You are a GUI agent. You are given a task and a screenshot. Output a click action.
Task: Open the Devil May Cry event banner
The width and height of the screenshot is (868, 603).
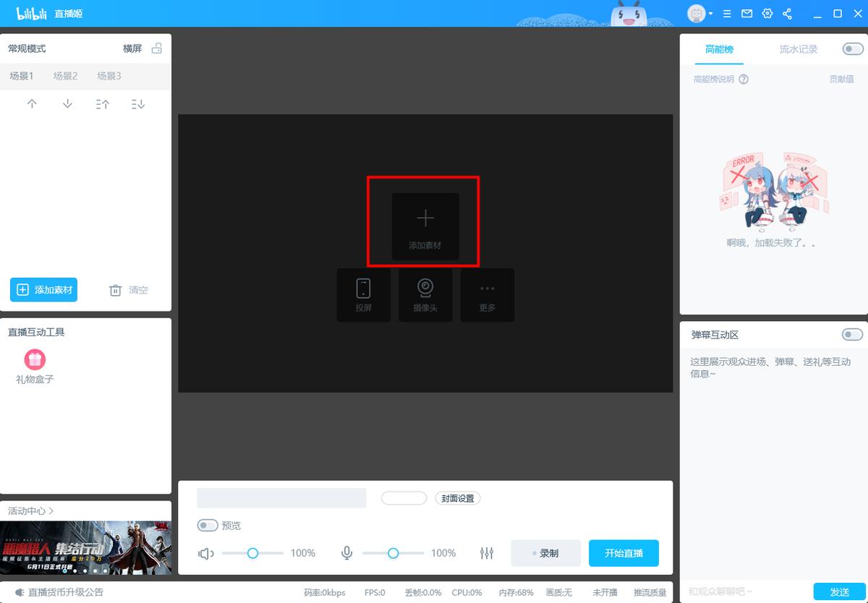[x=86, y=547]
